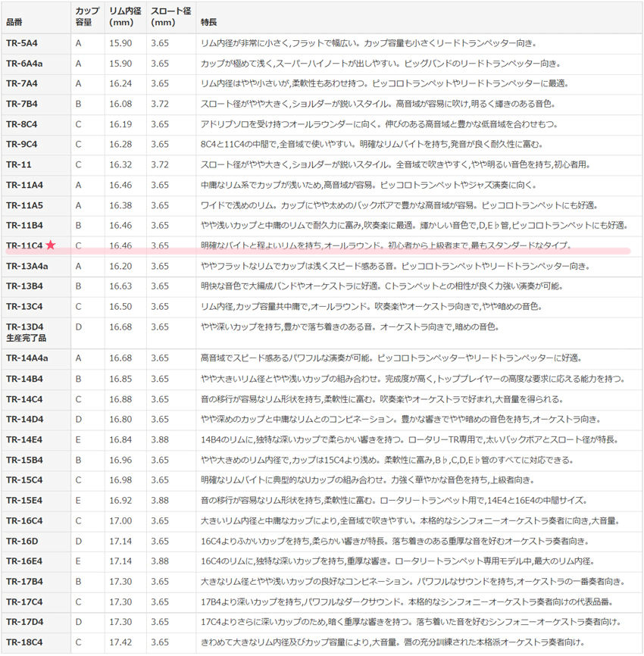This screenshot has height=656, width=644.
Task: Click the リム内径 (mm) column header
Action: tap(125, 17)
